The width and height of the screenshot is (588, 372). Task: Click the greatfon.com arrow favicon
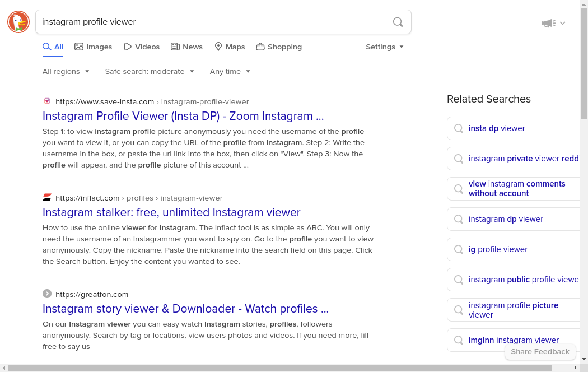pos(47,294)
